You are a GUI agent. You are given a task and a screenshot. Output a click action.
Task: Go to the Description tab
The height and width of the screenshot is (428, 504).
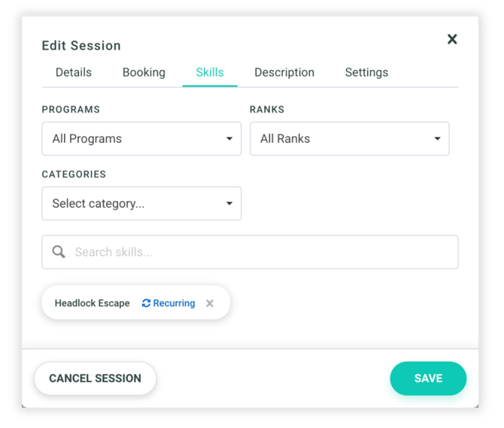pos(284,73)
